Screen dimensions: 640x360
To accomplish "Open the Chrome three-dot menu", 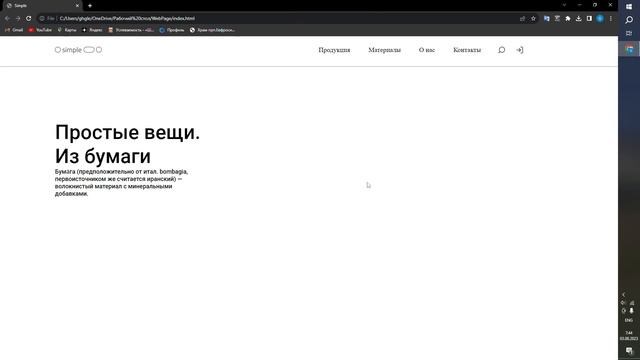I will click(x=611, y=18).
